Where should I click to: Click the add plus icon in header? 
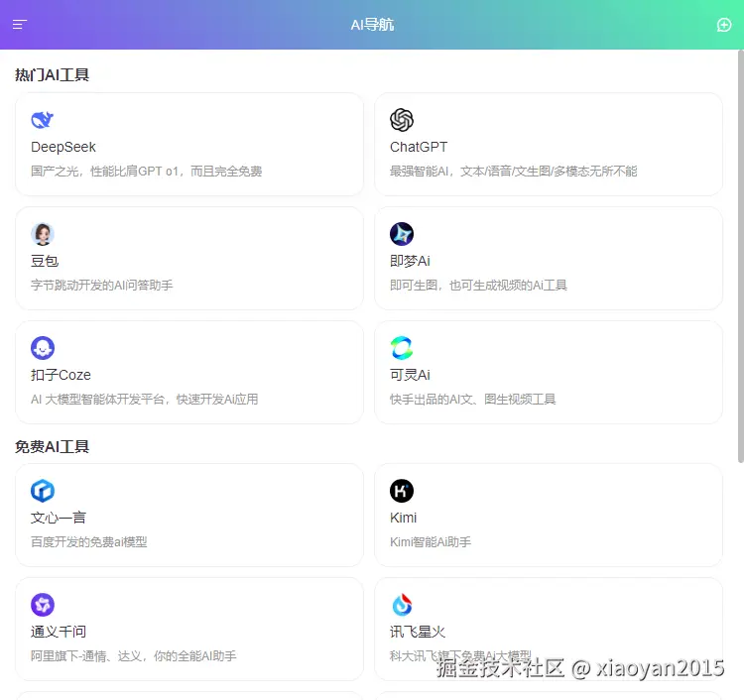[723, 25]
